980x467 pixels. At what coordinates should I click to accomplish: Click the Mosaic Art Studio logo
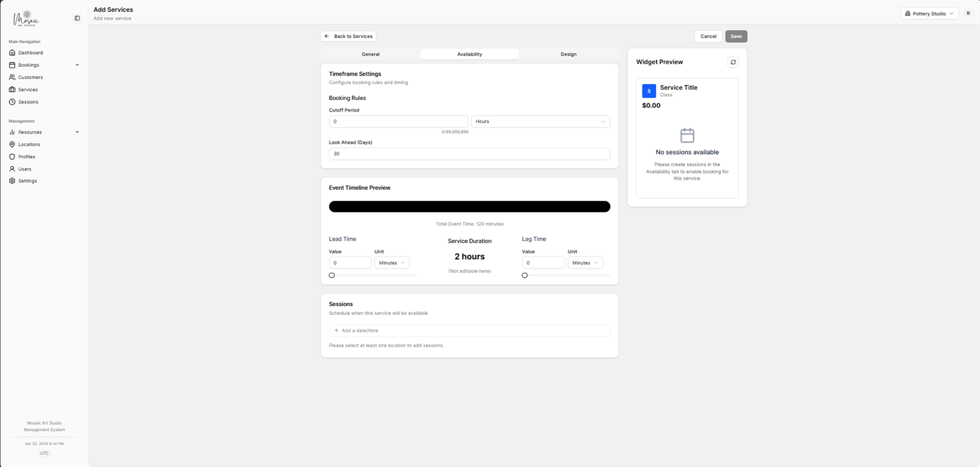pyautogui.click(x=26, y=18)
